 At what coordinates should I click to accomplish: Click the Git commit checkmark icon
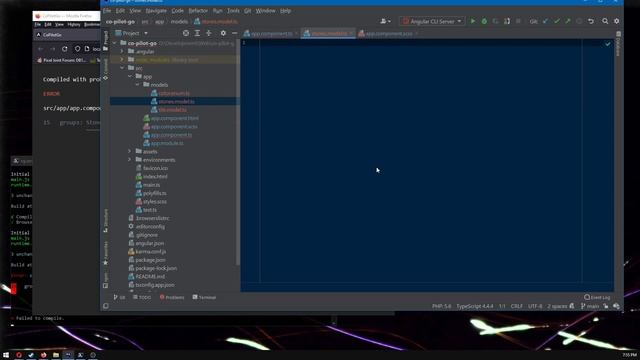coord(557,21)
